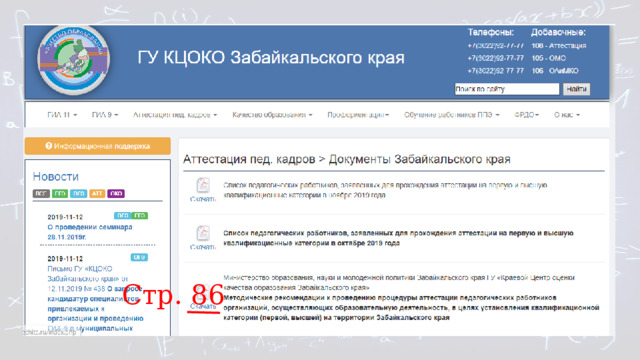Image resolution: width=640 pixels, height=360 pixels.
Task: Download the Методические рекомендации document via Скачать
Action: (203, 307)
